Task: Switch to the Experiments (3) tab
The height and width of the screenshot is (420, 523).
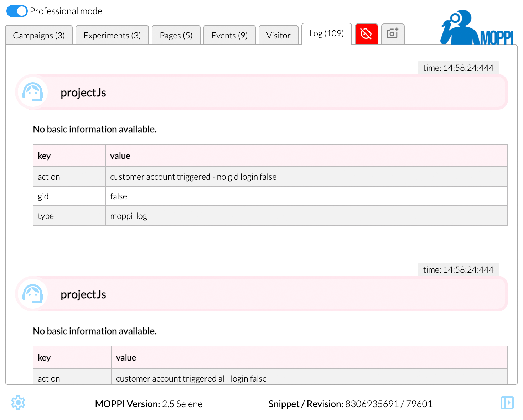Action: 112,36
